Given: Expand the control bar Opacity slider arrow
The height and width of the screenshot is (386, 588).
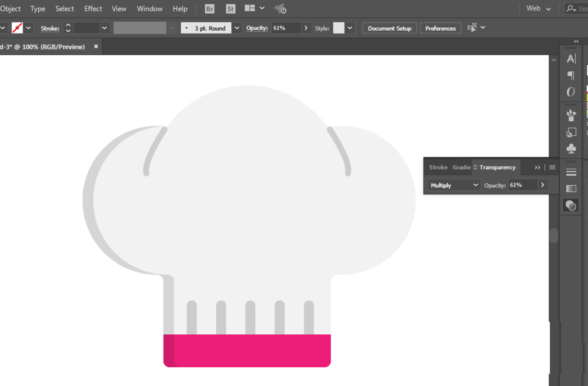Looking at the screenshot, I should tap(306, 28).
